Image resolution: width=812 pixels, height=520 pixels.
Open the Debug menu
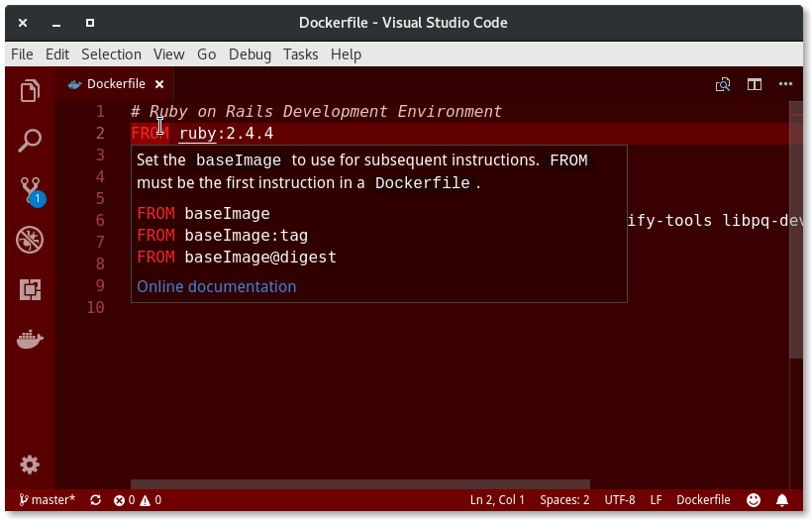tap(250, 54)
